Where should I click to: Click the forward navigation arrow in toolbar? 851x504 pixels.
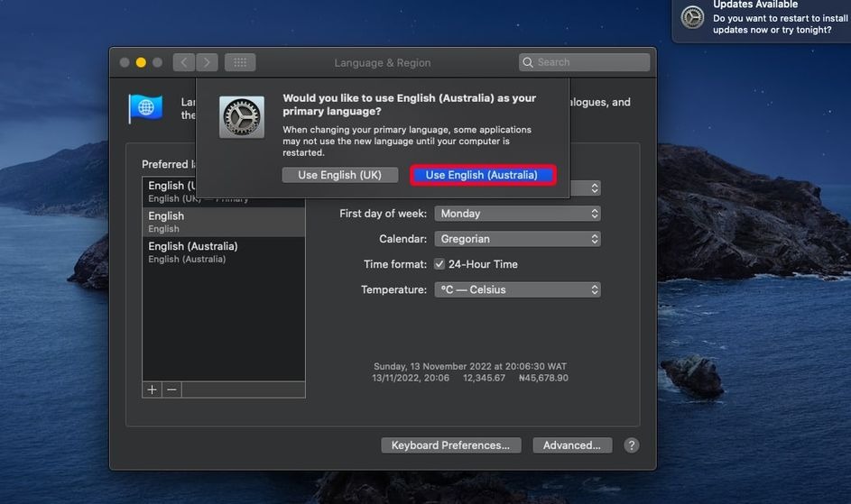(x=207, y=62)
